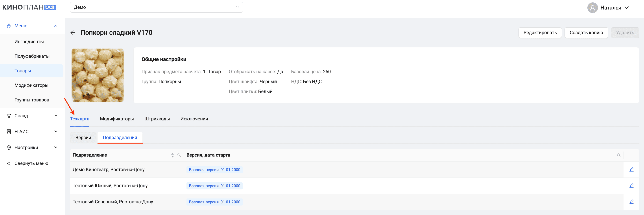Open Полуфабрикаты in the sidebar
644x215 pixels.
(x=32, y=56)
